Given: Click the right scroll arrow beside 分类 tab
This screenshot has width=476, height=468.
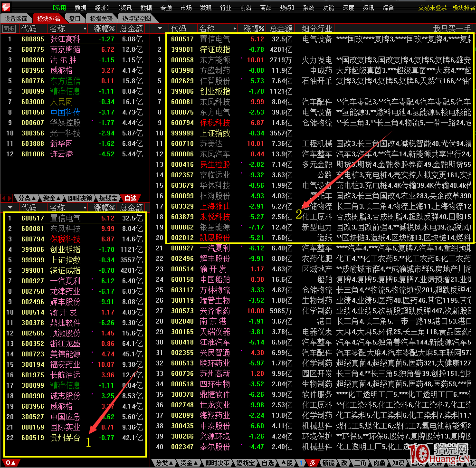Looking at the screenshot, I should pos(10,198).
